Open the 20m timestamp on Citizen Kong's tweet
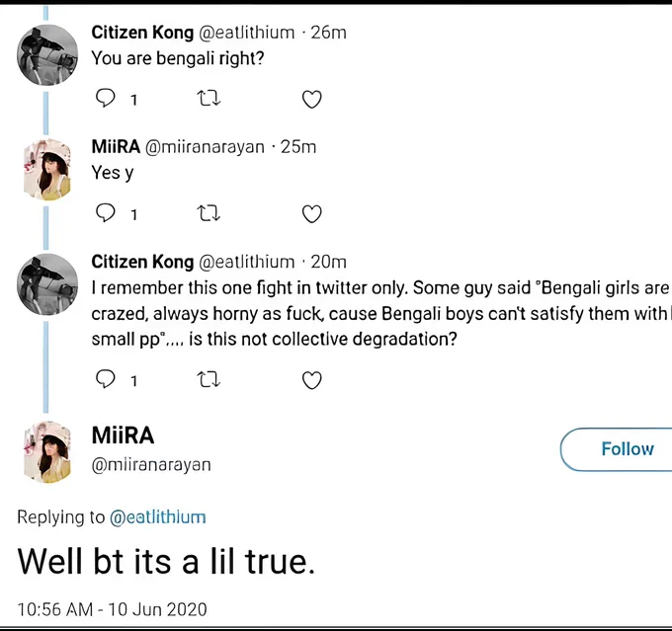This screenshot has height=631, width=672. (328, 262)
